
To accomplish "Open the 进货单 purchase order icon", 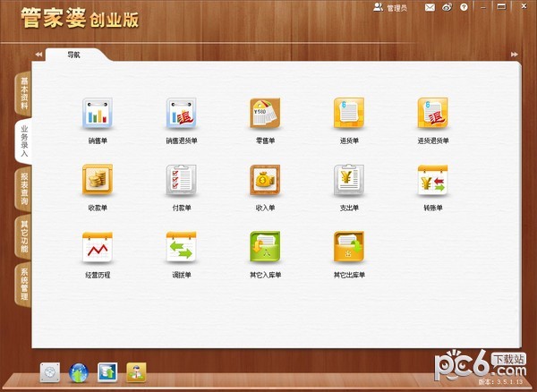I will [349, 115].
